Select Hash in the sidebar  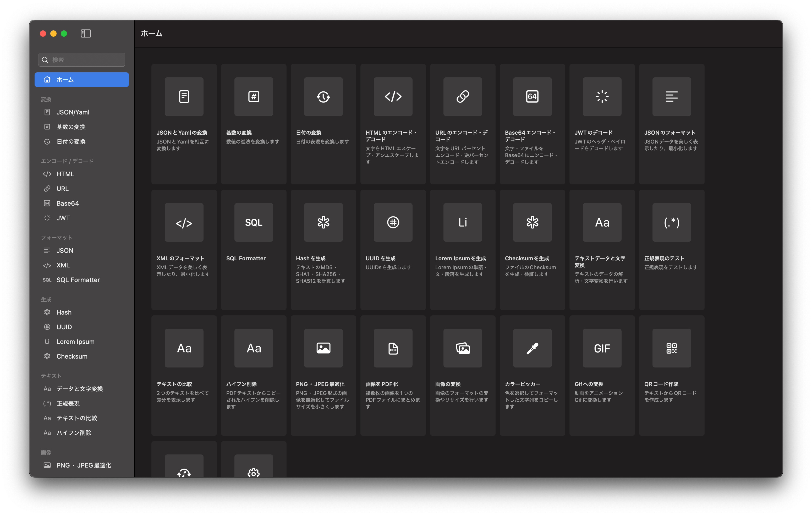pyautogui.click(x=82, y=312)
